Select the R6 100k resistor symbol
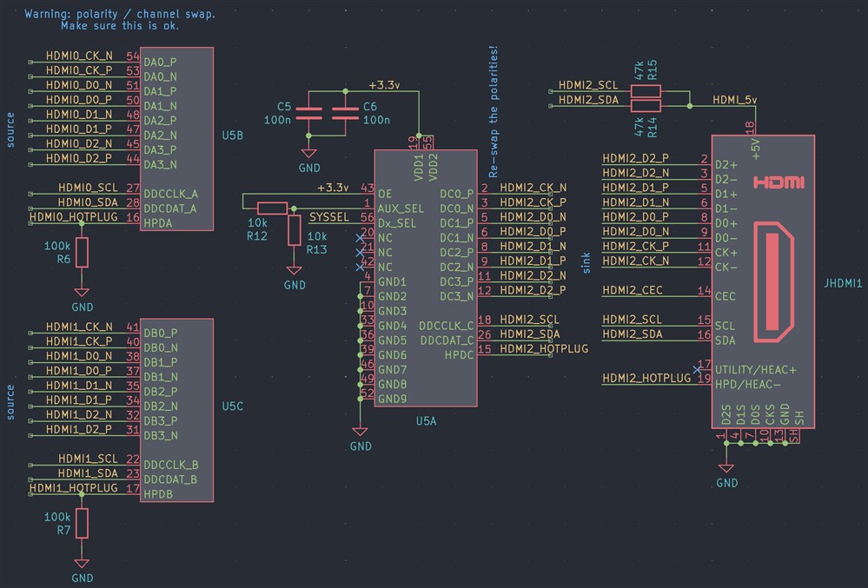868x588 pixels. coord(82,252)
